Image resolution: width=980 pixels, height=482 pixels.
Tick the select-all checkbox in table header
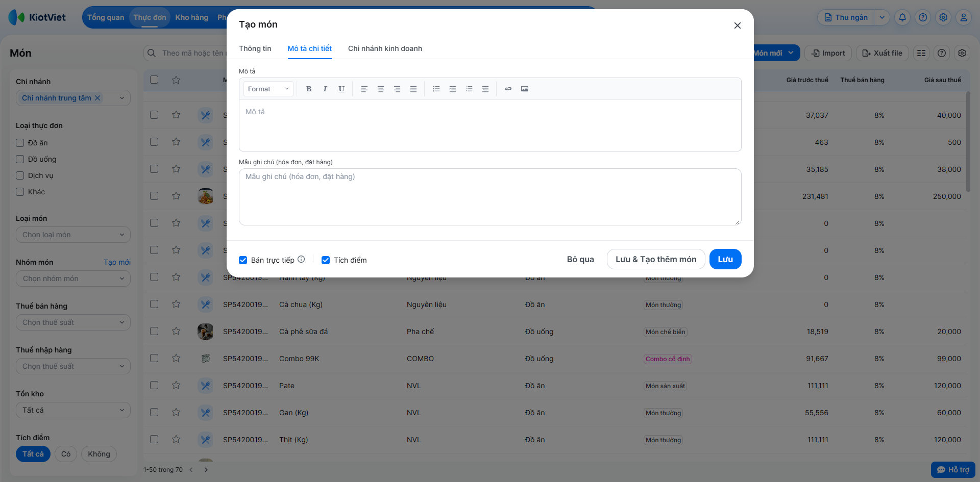[154, 80]
